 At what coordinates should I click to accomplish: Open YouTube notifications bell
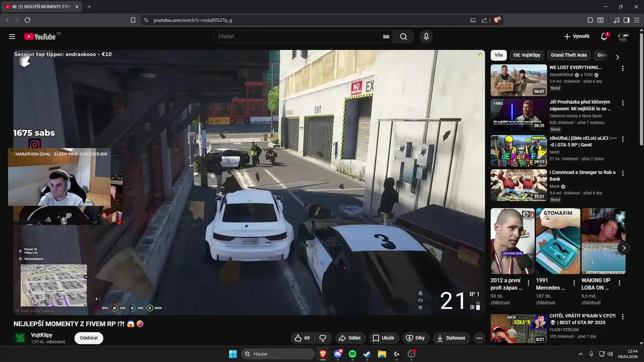tap(605, 36)
